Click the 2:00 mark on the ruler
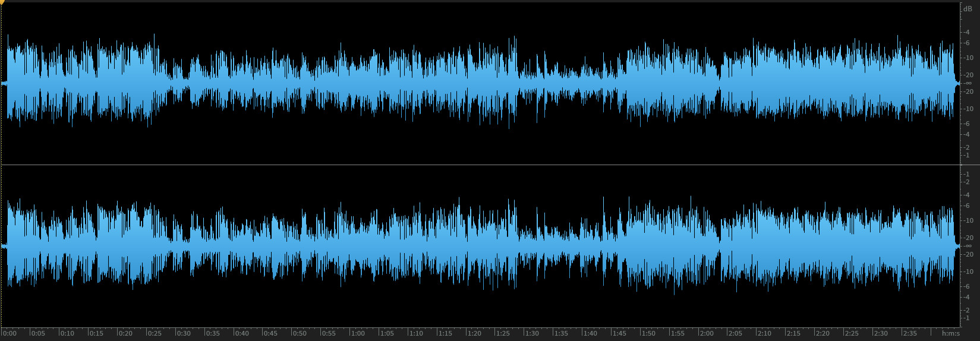Image resolution: width=980 pixels, height=341 pixels. pyautogui.click(x=707, y=333)
